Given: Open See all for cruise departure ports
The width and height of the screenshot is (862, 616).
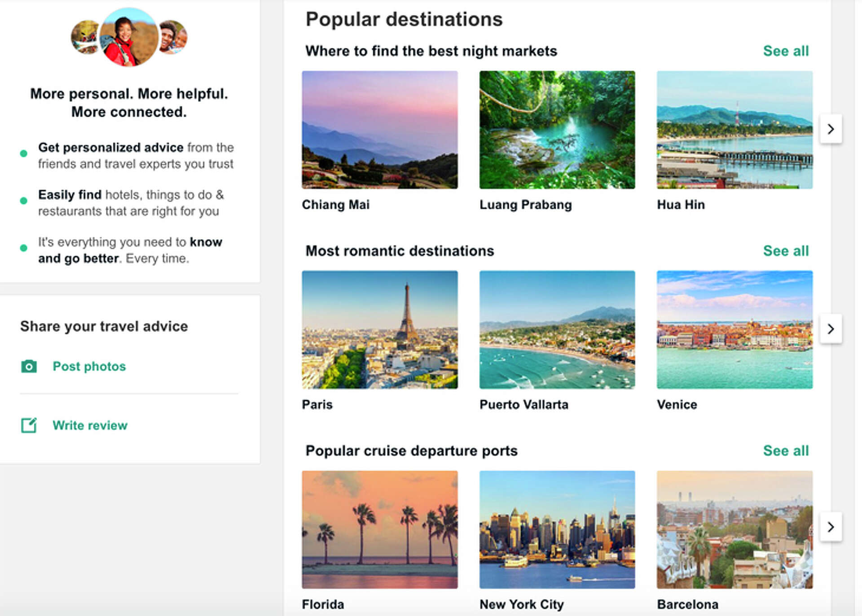Looking at the screenshot, I should pos(786,450).
